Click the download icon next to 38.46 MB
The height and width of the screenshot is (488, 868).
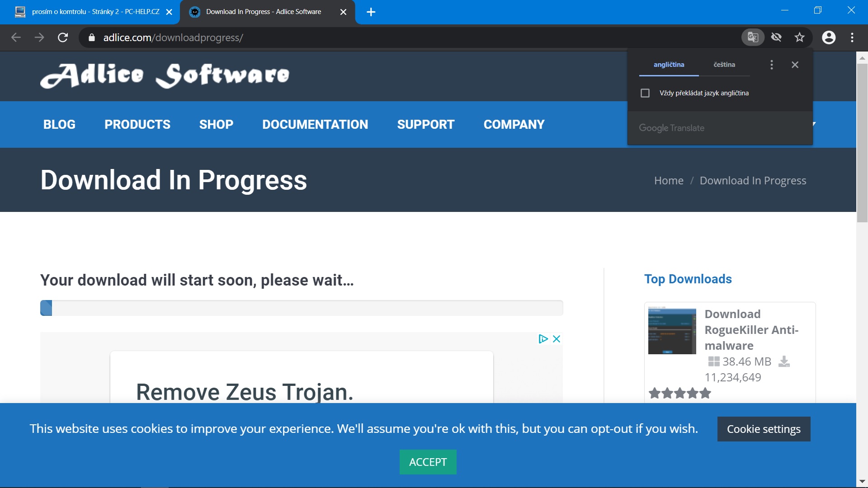(x=784, y=361)
